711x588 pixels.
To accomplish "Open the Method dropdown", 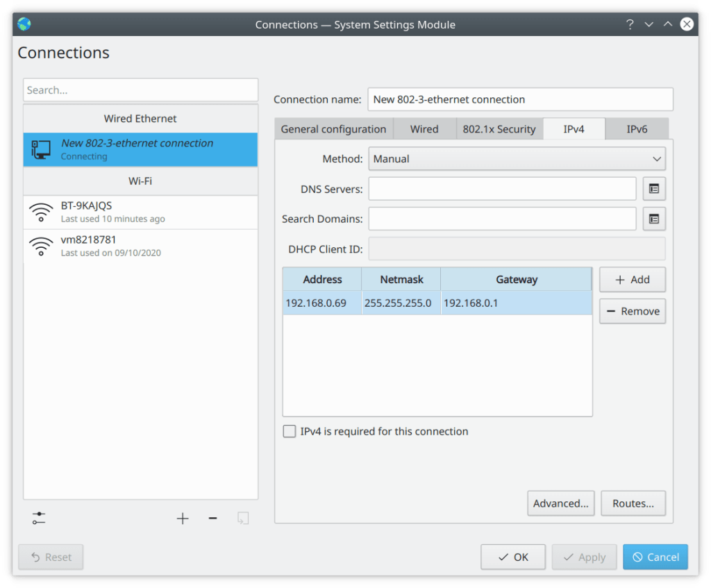I will click(517, 159).
